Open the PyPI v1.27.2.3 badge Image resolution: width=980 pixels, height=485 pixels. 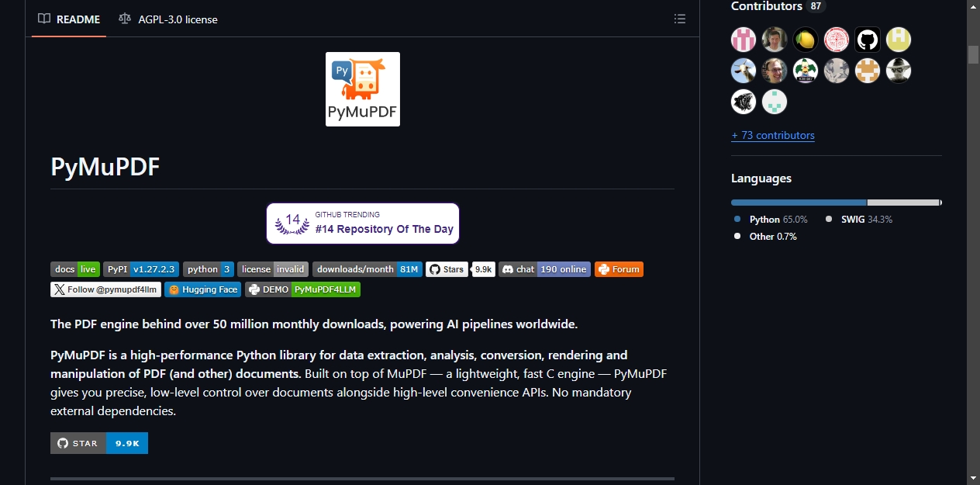[x=141, y=269]
